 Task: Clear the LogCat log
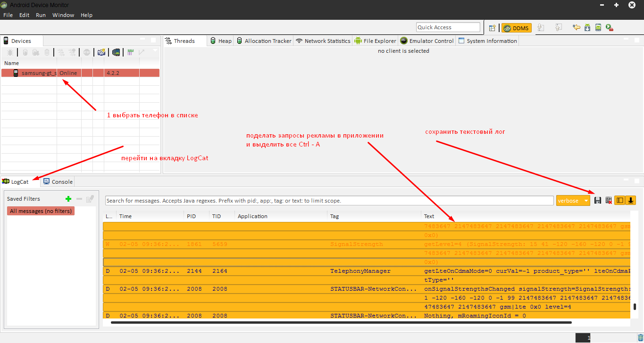pos(609,200)
